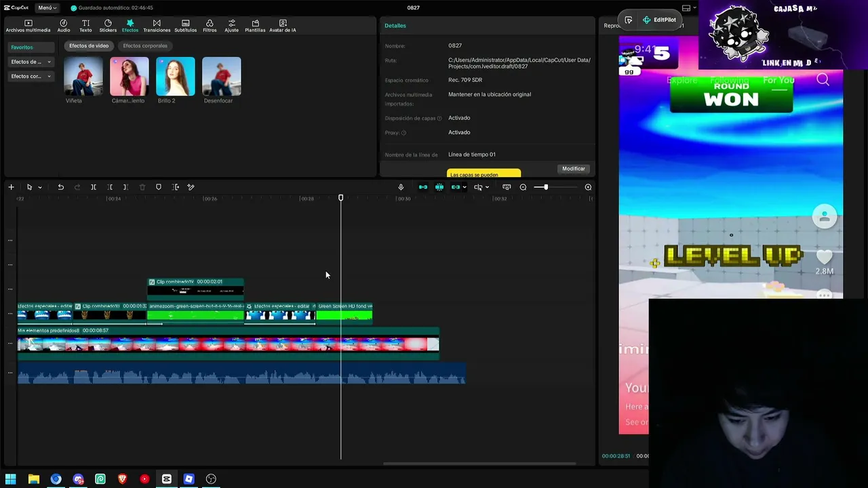Click the timeline tool icon after the marker
Viewport: 868px width, 488px height.
(176, 187)
